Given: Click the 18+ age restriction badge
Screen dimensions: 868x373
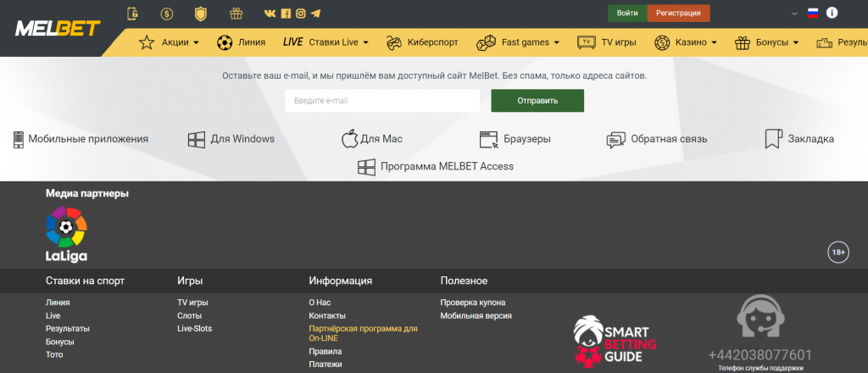Looking at the screenshot, I should point(838,253).
